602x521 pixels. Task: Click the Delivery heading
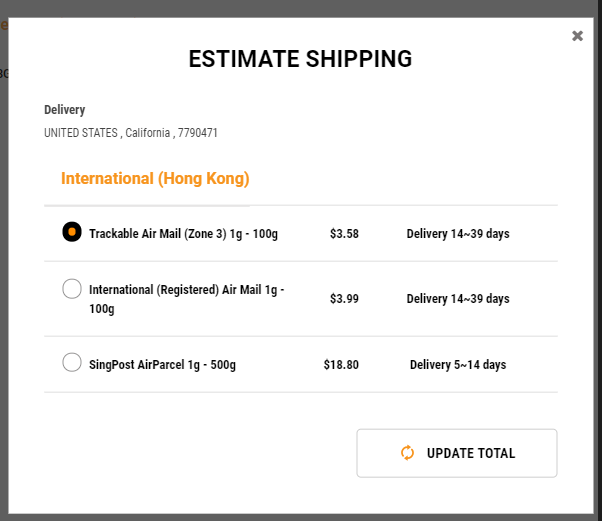pos(64,110)
